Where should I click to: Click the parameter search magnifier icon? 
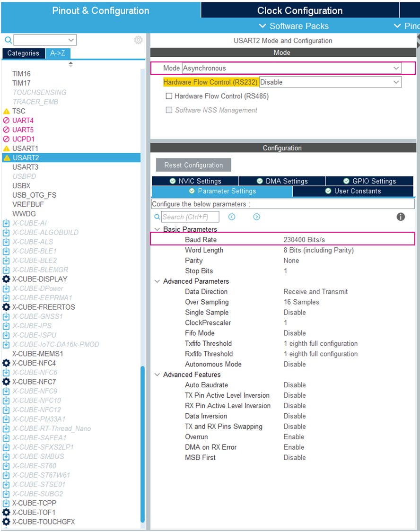157,217
